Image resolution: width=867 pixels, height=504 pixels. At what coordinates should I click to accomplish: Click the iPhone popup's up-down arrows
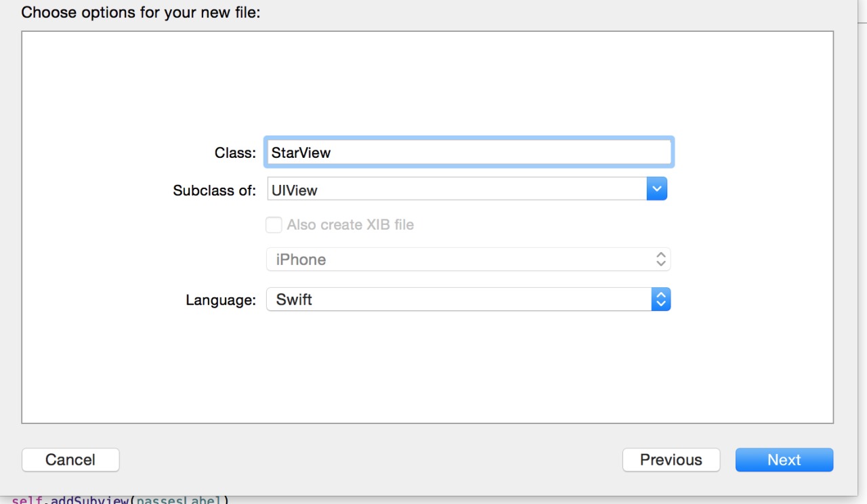click(661, 259)
